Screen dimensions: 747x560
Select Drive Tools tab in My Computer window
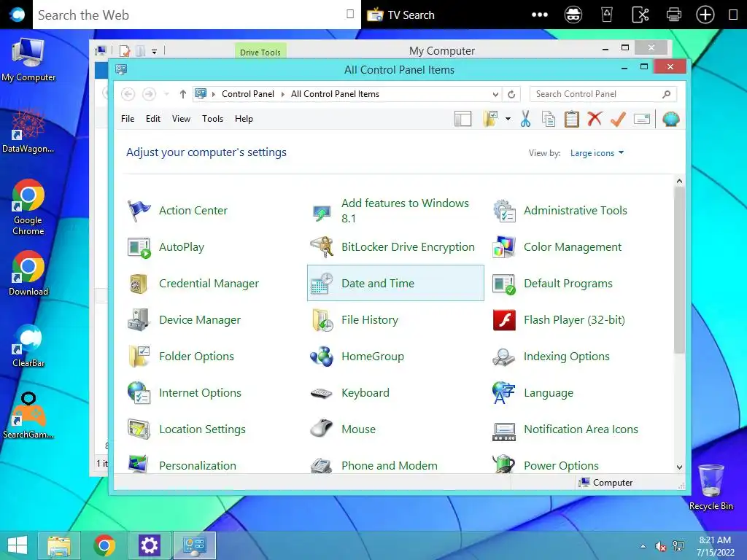point(260,52)
